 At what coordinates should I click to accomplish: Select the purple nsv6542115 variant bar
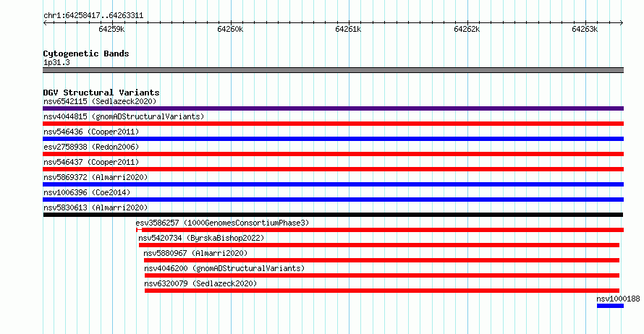pos(333,108)
